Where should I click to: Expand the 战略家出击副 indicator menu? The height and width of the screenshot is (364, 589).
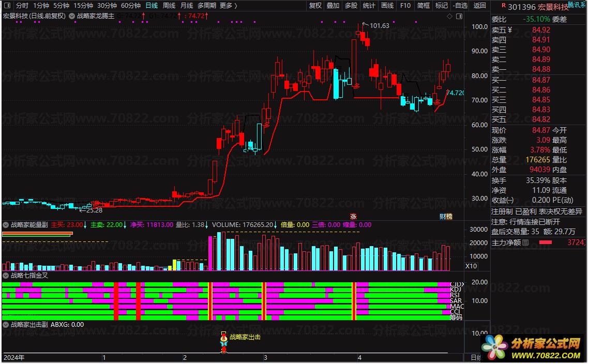pyautogui.click(x=6, y=325)
